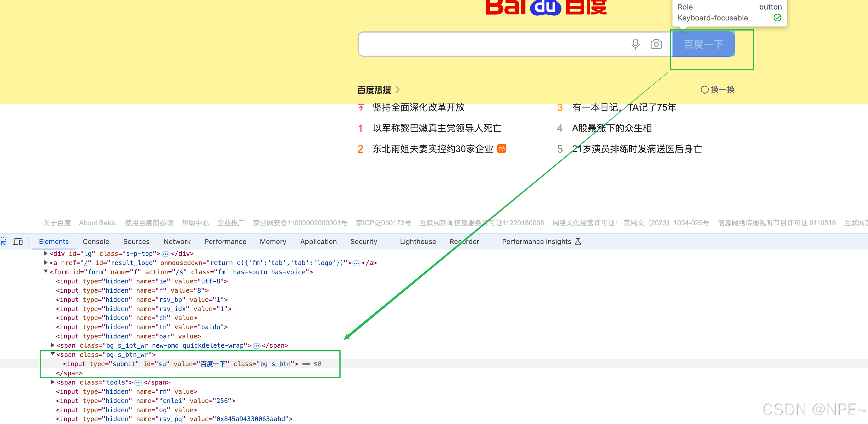Click the Performance insights flask icon
868x424 pixels.
coord(578,241)
